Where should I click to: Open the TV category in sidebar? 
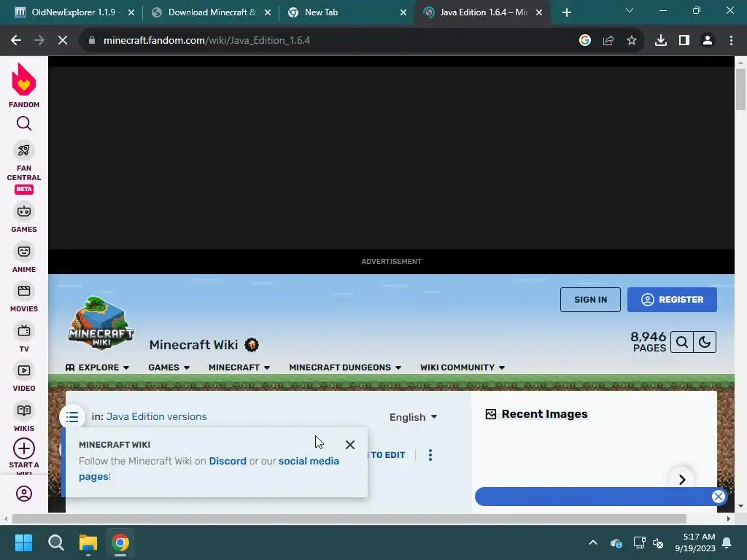coord(24,338)
